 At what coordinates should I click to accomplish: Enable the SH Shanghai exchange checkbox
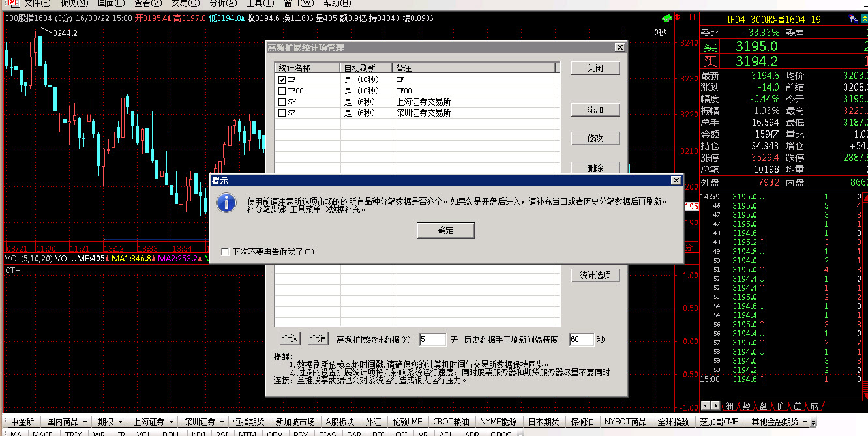pyautogui.click(x=282, y=102)
